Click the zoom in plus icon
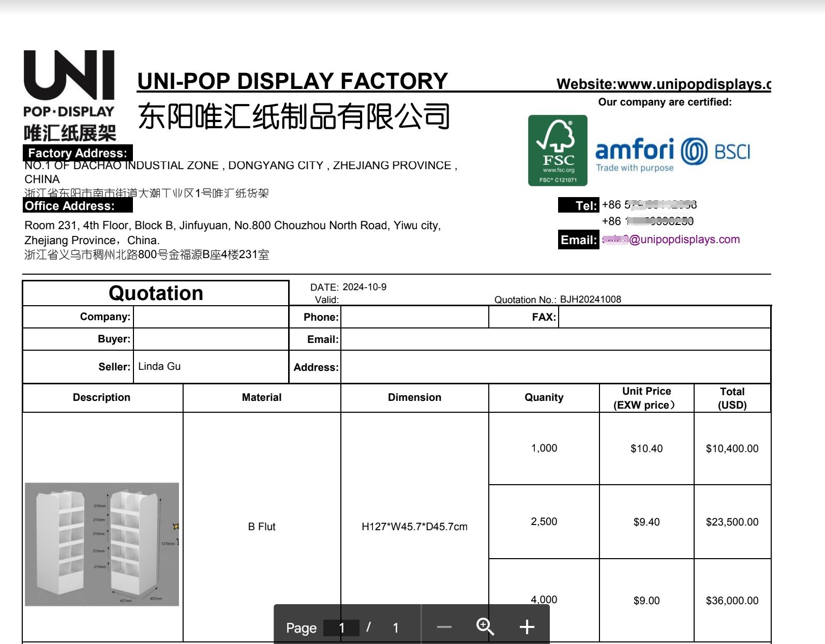Screen dimensions: 825x644 coord(527,627)
